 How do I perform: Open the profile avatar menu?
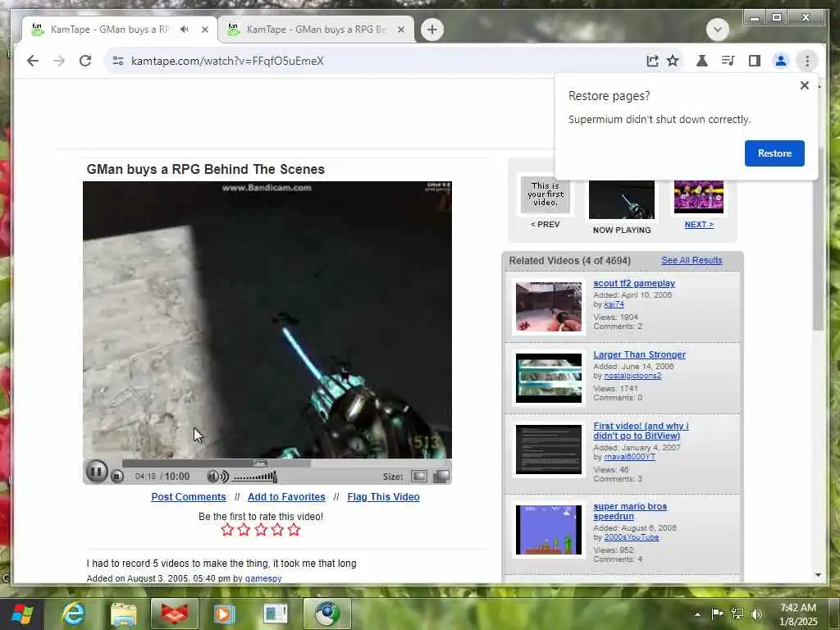(781, 61)
